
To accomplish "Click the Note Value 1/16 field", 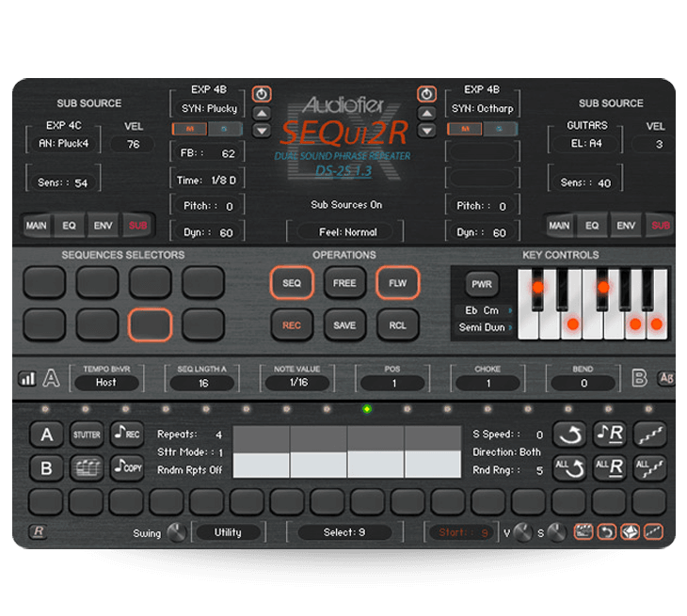I will pos(298,383).
